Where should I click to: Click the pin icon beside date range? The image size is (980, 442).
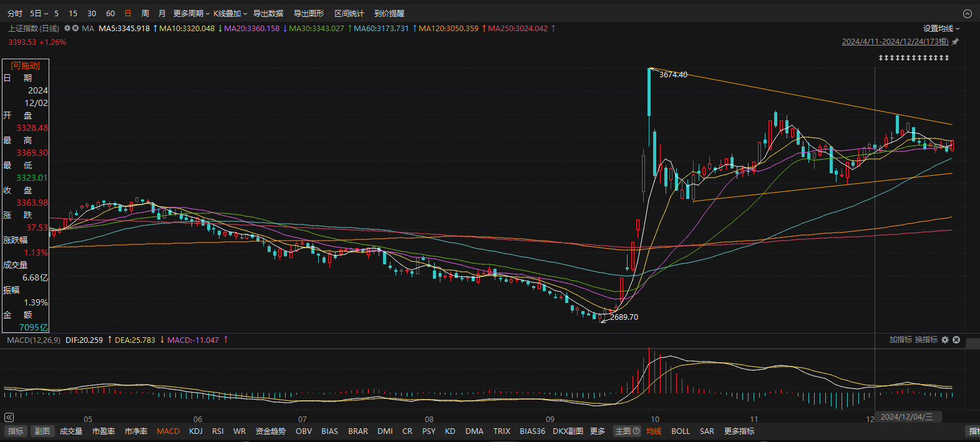(955, 42)
